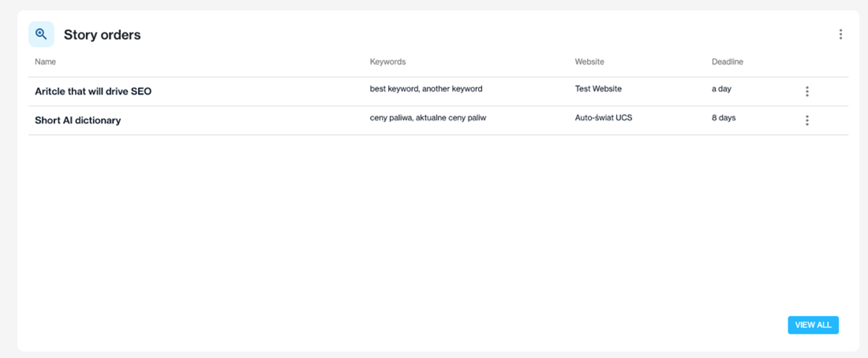Click the best keyword text
This screenshot has height=358, width=868.
(x=394, y=88)
